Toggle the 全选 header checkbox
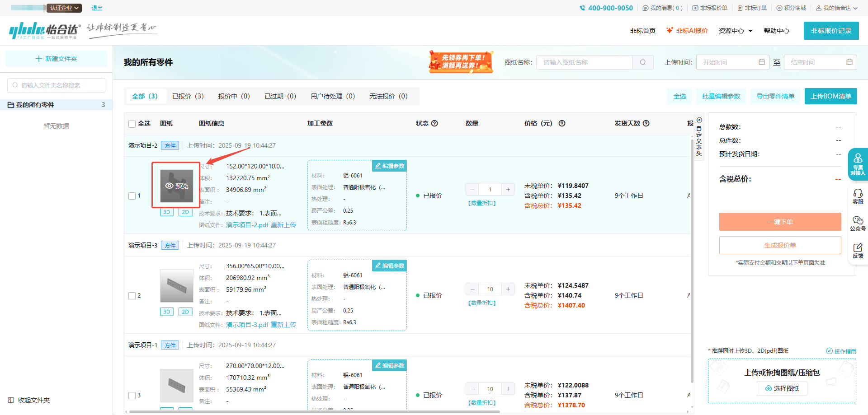The height and width of the screenshot is (415, 868). coord(132,124)
